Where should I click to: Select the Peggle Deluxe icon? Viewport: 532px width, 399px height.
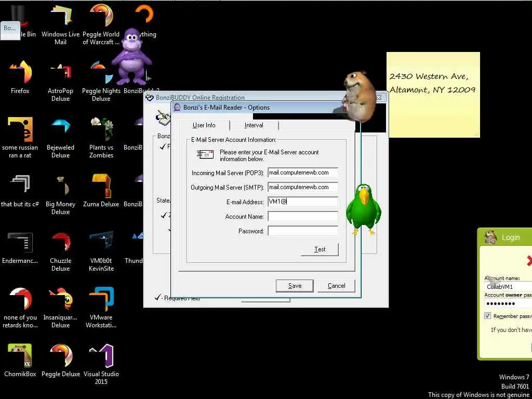60,361
